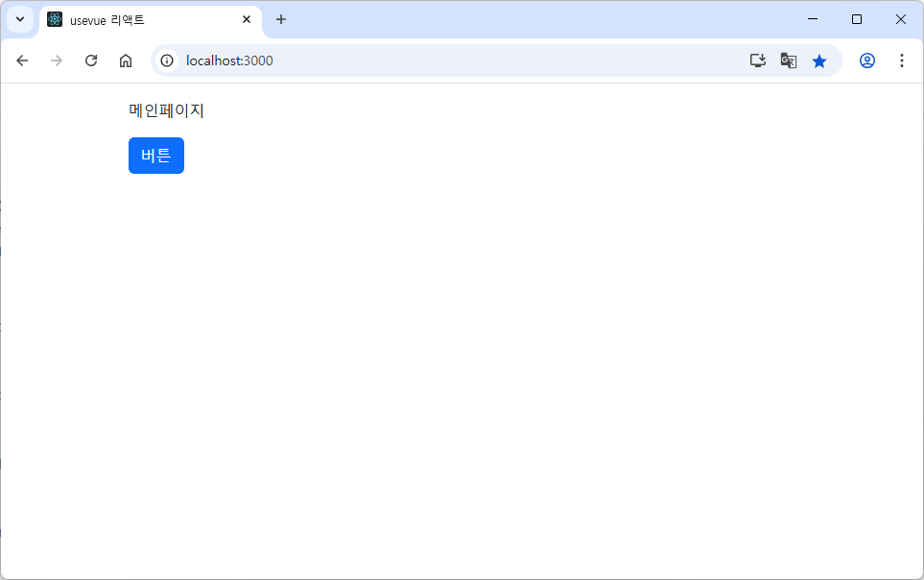This screenshot has height=580, width=924.
Task: Click the blue 버튼 button
Action: coord(156,156)
